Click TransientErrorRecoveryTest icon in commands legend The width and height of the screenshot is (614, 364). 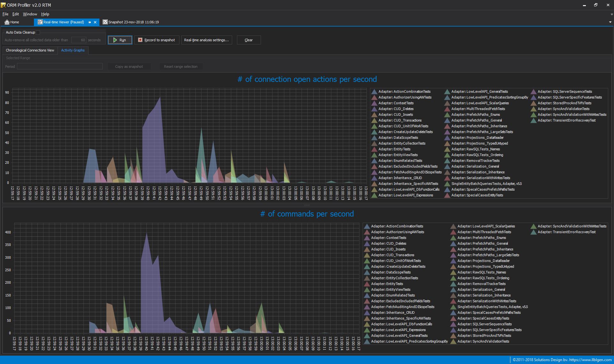point(533,232)
